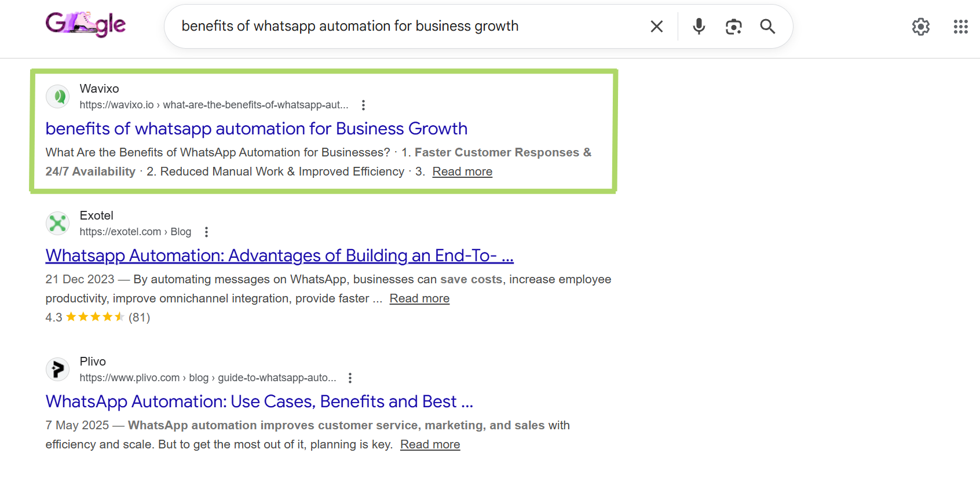Viewport: 980px width, 482px height.
Task: Click the Plivo site favicon
Action: (58, 370)
